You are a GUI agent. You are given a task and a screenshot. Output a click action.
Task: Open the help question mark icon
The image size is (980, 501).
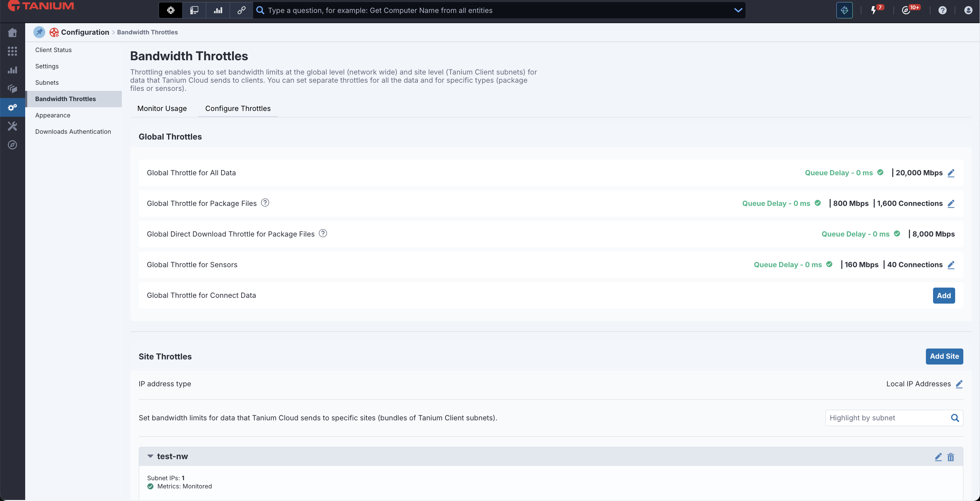(x=942, y=10)
